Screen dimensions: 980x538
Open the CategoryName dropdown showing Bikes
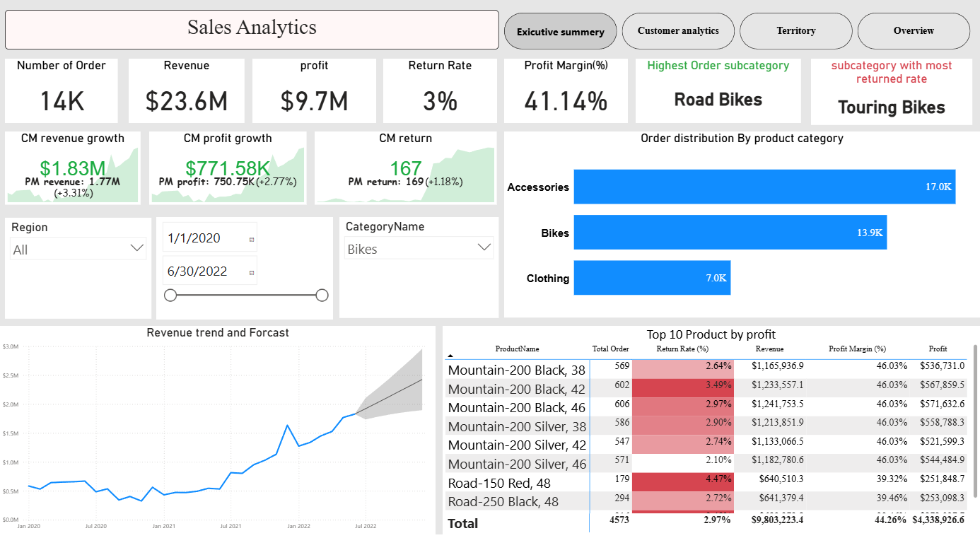pyautogui.click(x=484, y=248)
